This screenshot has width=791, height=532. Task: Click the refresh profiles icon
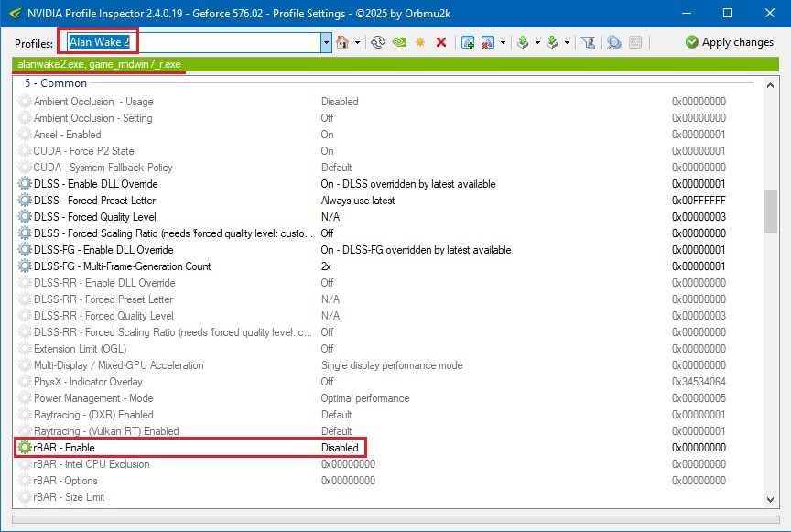coord(378,42)
